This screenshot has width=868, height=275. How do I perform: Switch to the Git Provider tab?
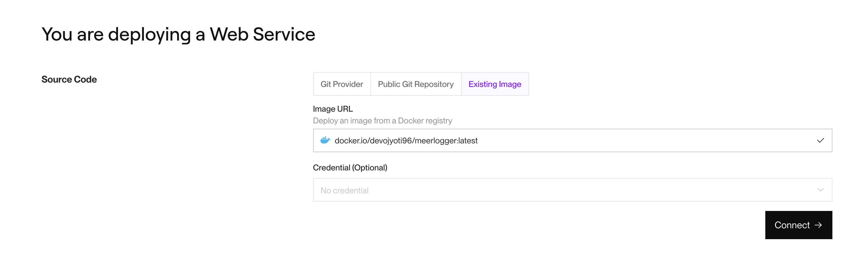[342, 84]
